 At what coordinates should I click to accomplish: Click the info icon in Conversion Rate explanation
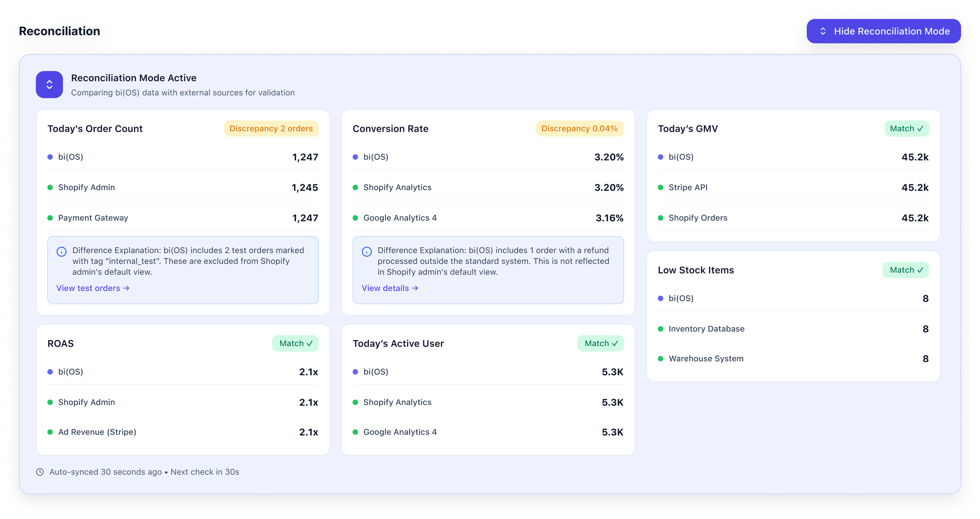pos(366,251)
